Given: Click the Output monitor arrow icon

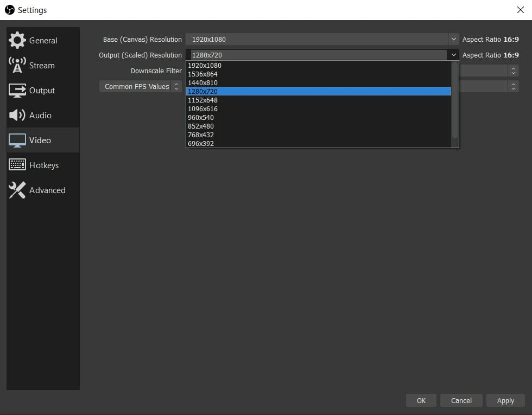Looking at the screenshot, I should tap(17, 90).
